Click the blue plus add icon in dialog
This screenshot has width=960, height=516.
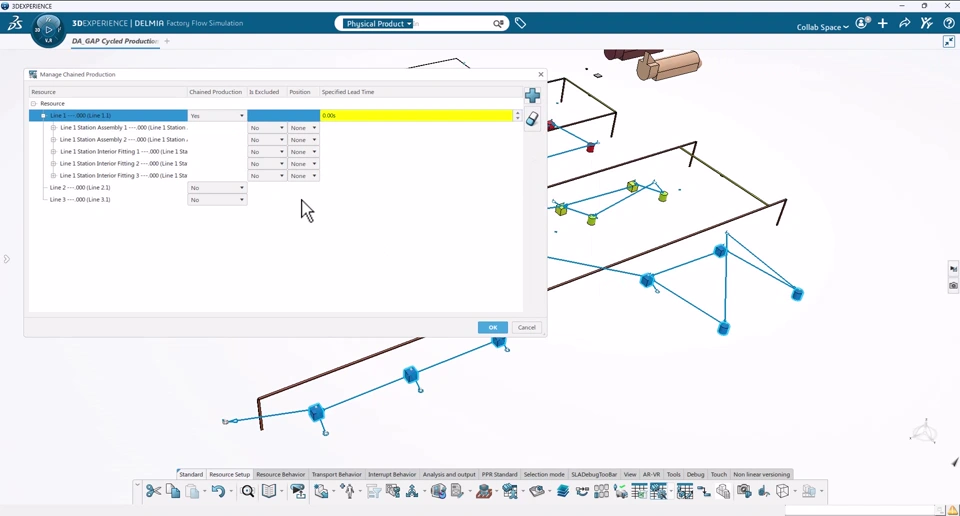[x=532, y=95]
